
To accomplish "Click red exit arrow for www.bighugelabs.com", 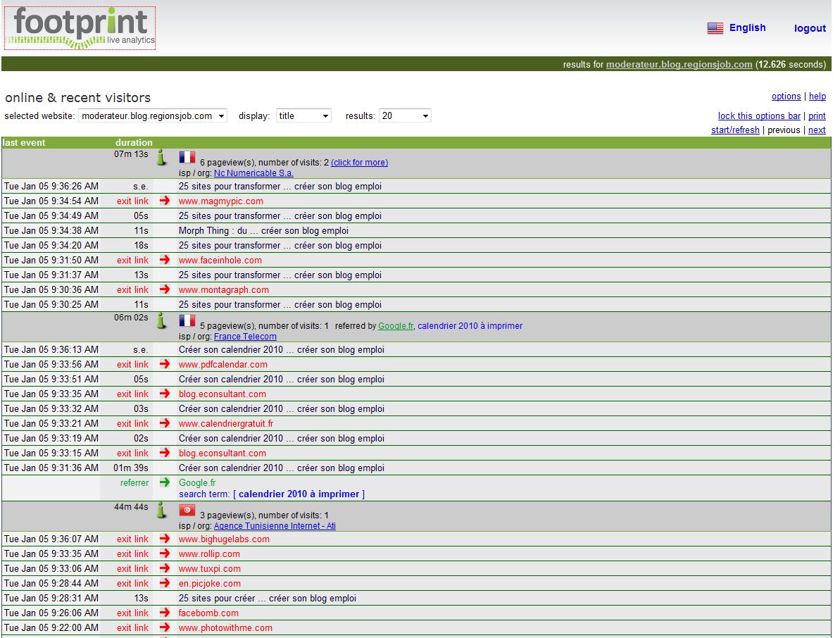I will coord(165,539).
